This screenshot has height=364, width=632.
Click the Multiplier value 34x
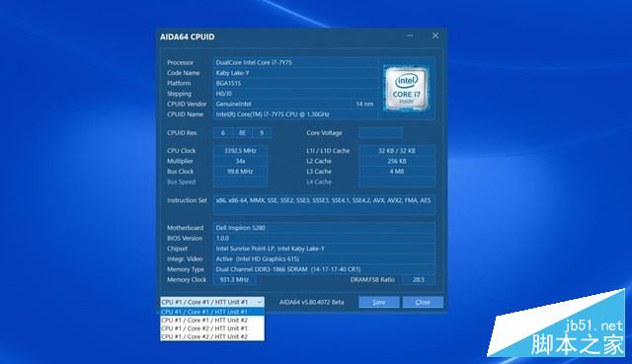click(240, 161)
